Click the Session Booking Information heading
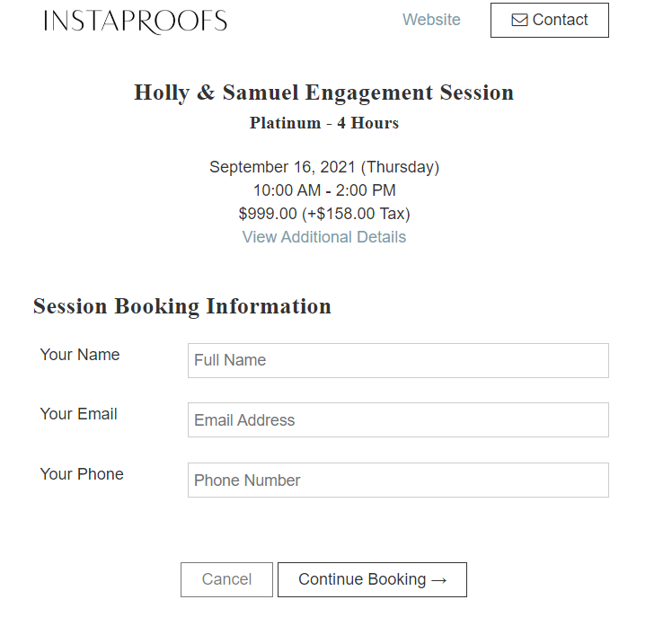Viewport: 672px width, 626px height. (x=182, y=306)
